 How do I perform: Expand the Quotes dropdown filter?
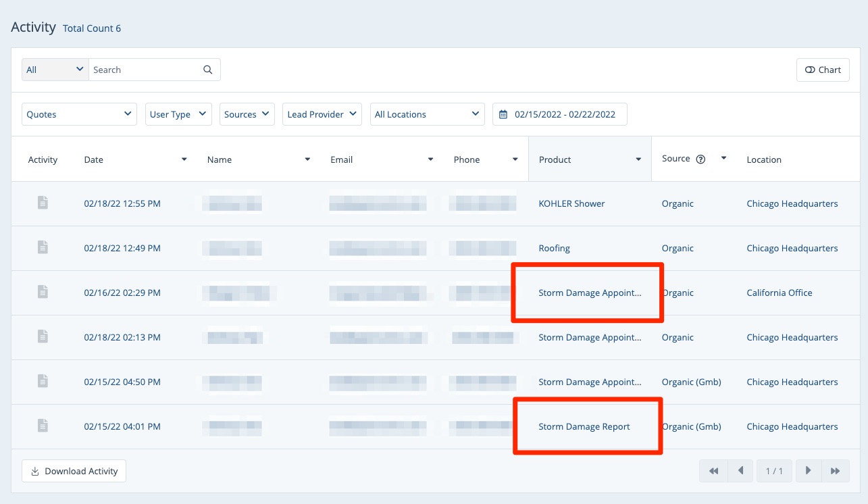pyautogui.click(x=79, y=114)
